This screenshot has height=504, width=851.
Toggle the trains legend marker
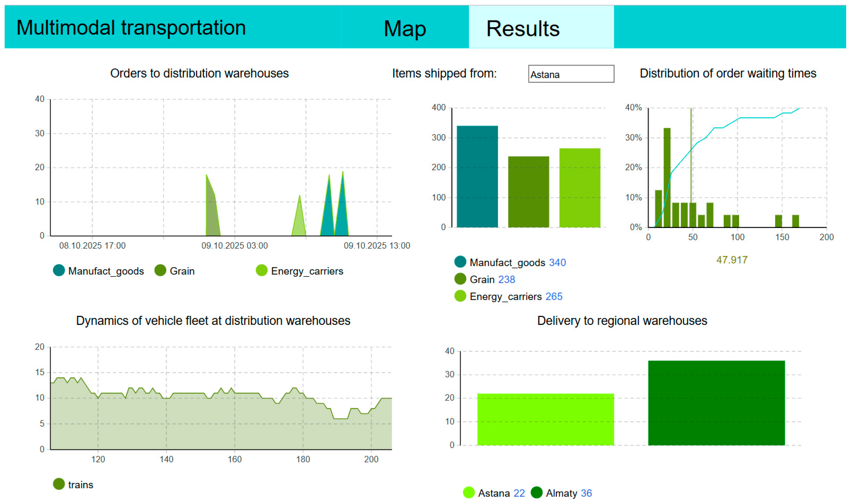(59, 484)
